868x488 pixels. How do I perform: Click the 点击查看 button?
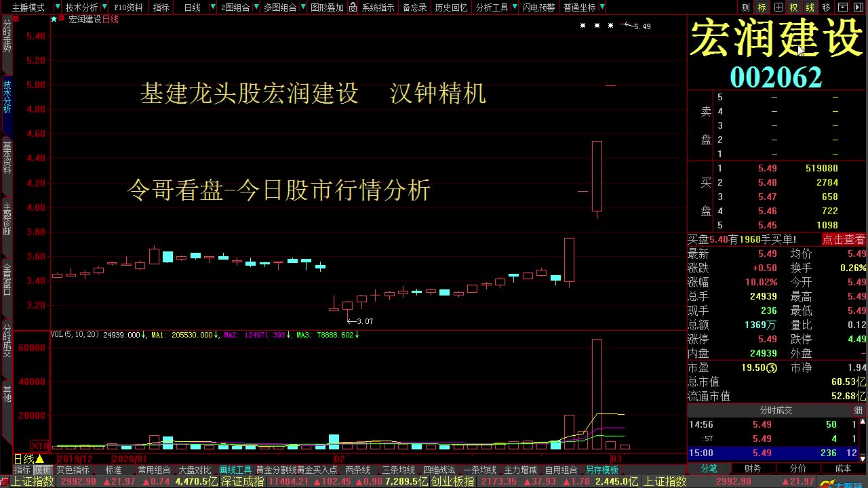[x=844, y=239]
